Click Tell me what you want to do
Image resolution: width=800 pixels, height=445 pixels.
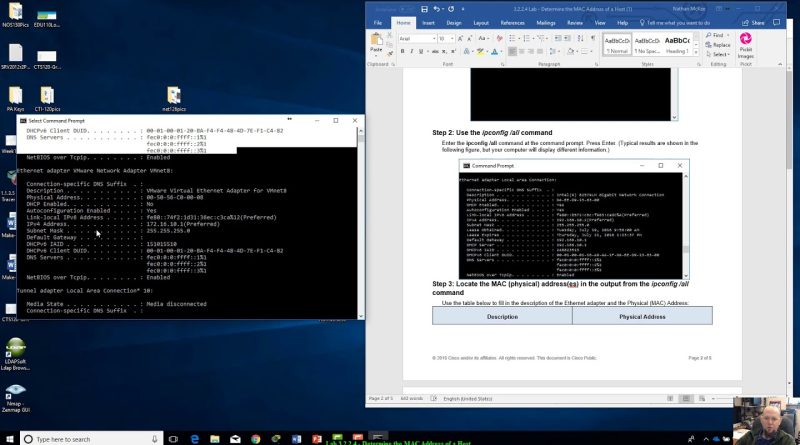coord(674,23)
